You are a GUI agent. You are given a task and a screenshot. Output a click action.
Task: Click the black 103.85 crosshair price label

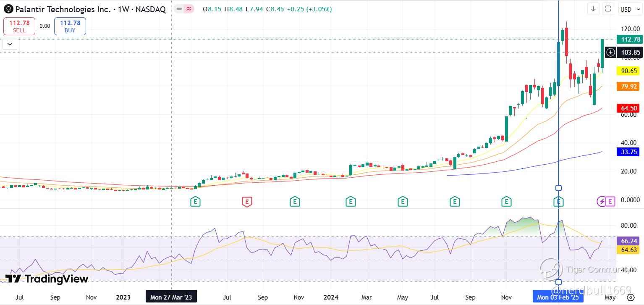coord(630,53)
